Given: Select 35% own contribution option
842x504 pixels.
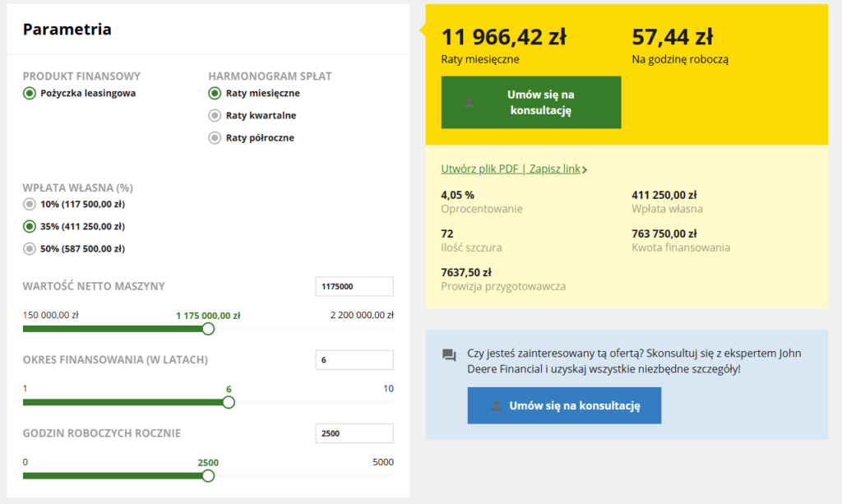Looking at the screenshot, I should click(x=30, y=226).
